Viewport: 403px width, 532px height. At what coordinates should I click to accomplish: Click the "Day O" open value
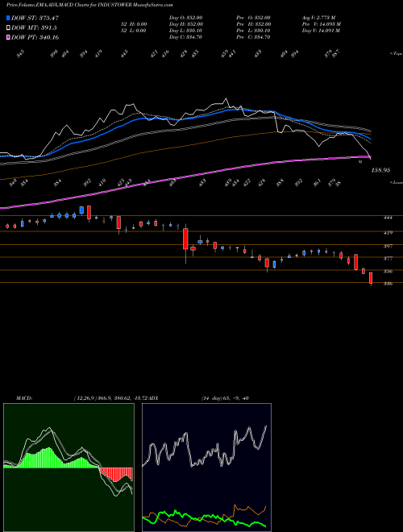pos(186,18)
